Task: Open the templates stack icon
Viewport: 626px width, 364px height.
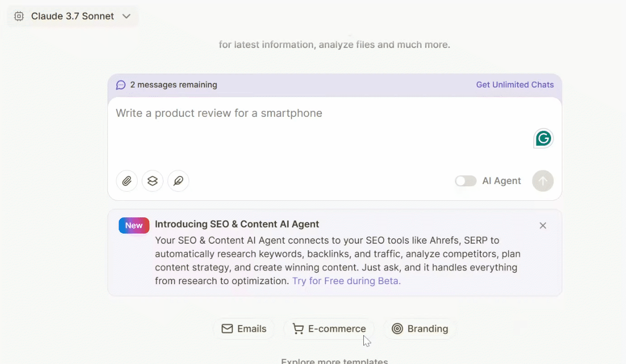Action: [x=152, y=180]
